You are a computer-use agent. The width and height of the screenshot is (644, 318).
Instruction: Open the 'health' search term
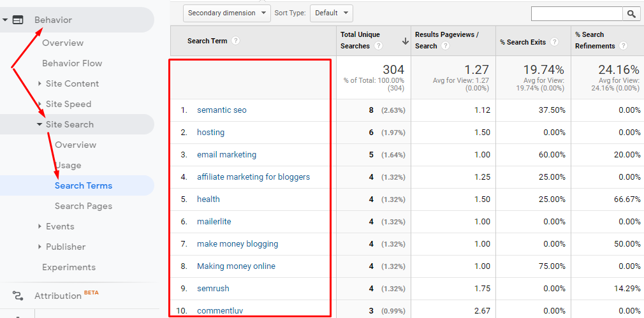[209, 199]
